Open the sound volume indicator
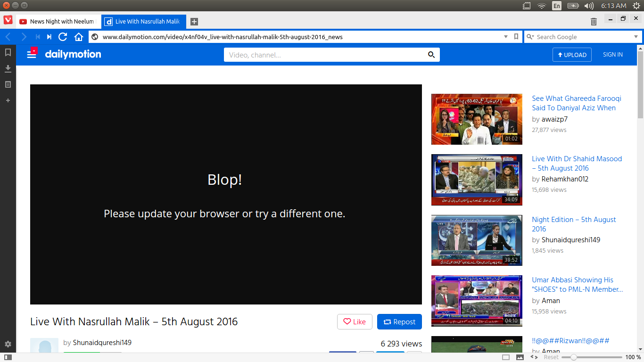 coord(589,6)
